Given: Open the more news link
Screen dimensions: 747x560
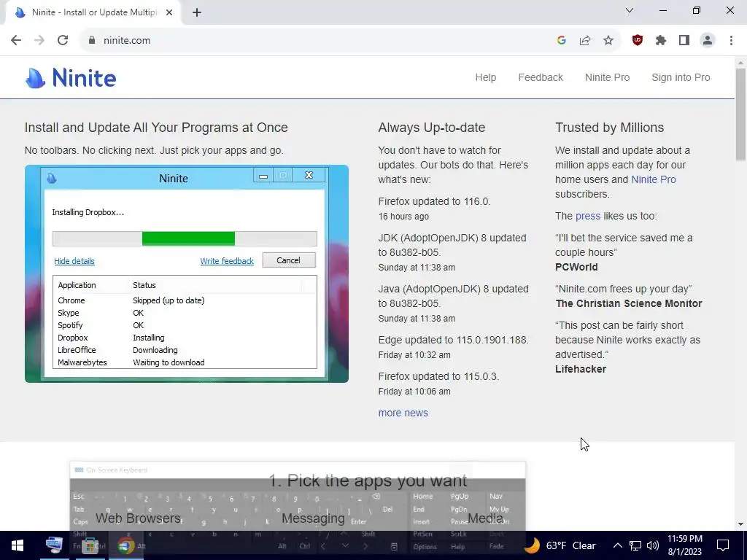Looking at the screenshot, I should pos(403,413).
